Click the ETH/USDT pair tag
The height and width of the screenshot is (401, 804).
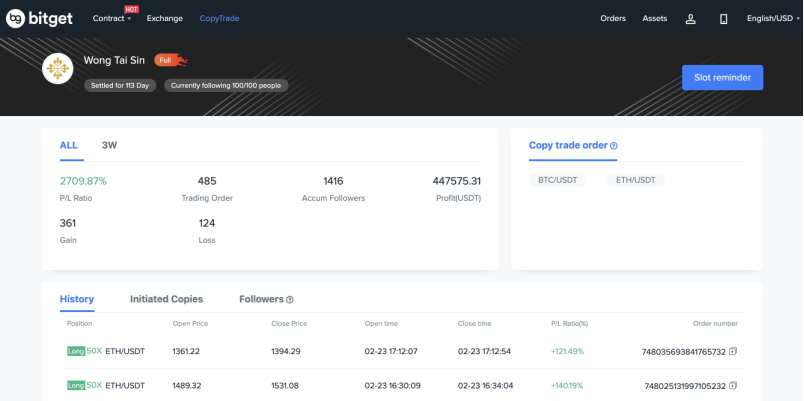click(636, 180)
